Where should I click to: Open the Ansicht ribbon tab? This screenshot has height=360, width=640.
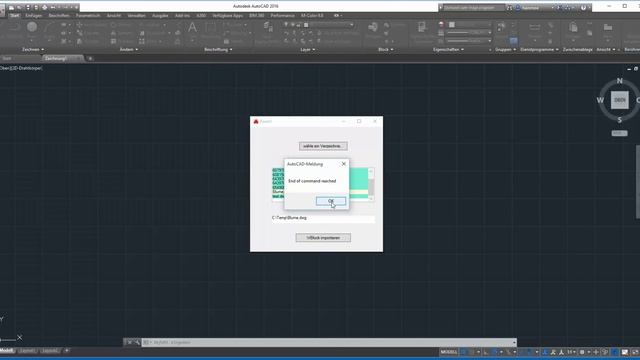click(x=113, y=16)
